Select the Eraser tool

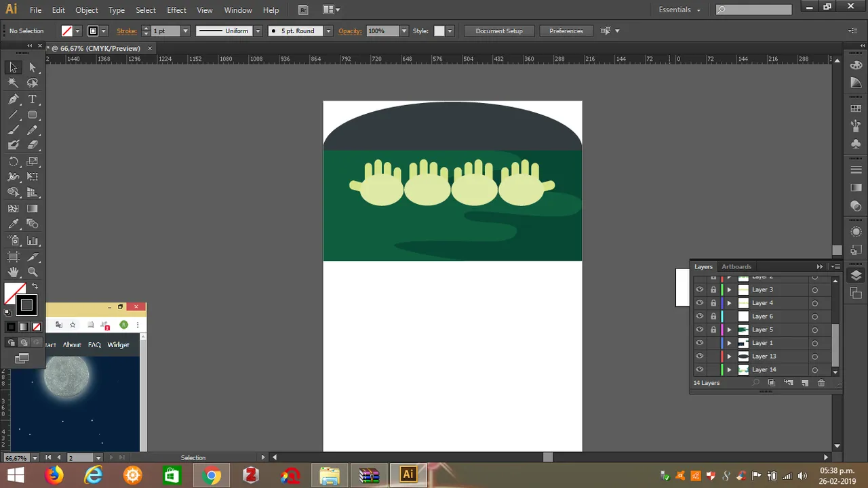32,145
